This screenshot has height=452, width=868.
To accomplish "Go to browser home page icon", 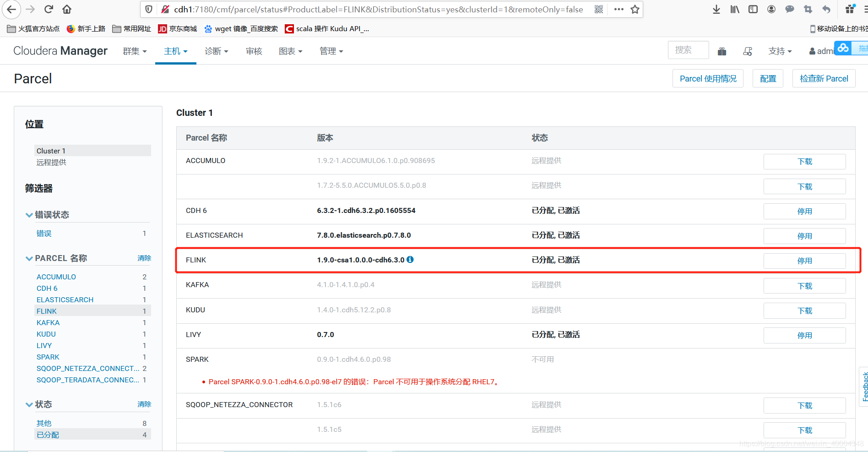I will tap(67, 9).
